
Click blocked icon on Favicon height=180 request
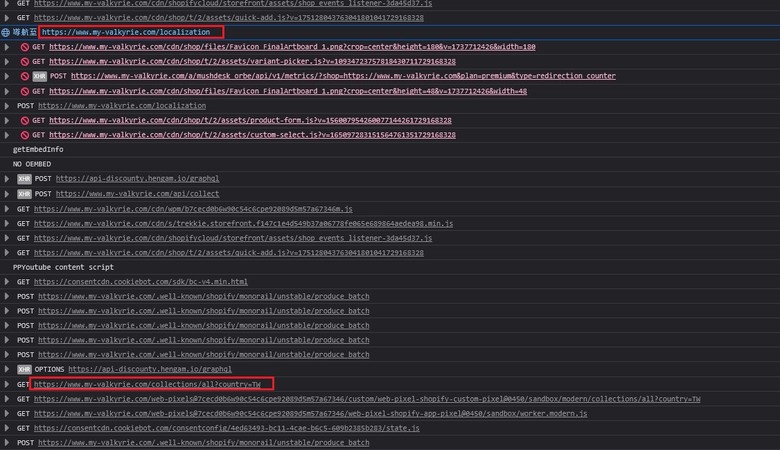coord(24,47)
